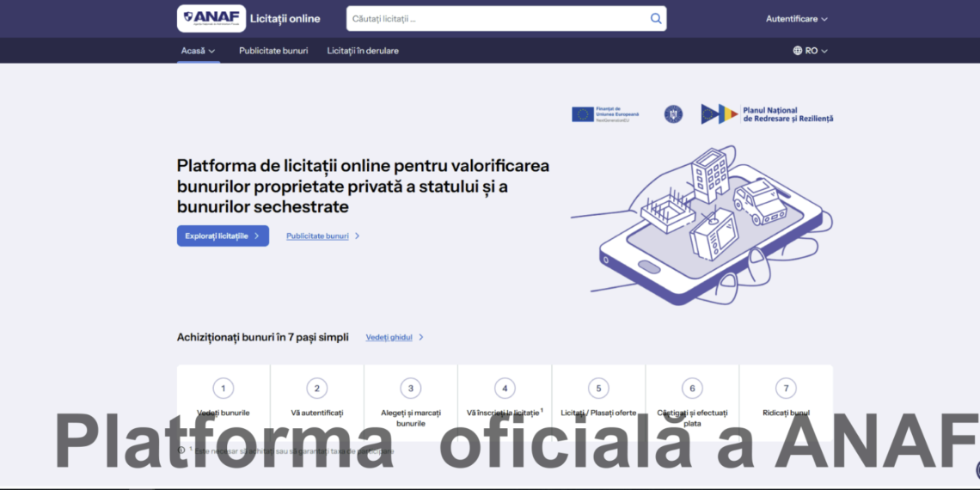Click the globe language icon
This screenshot has width=980, height=490.
point(798,51)
